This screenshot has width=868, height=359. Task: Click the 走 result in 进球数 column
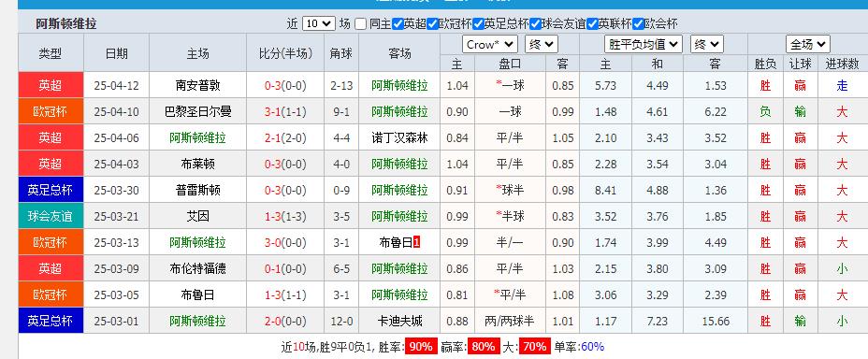coord(842,86)
